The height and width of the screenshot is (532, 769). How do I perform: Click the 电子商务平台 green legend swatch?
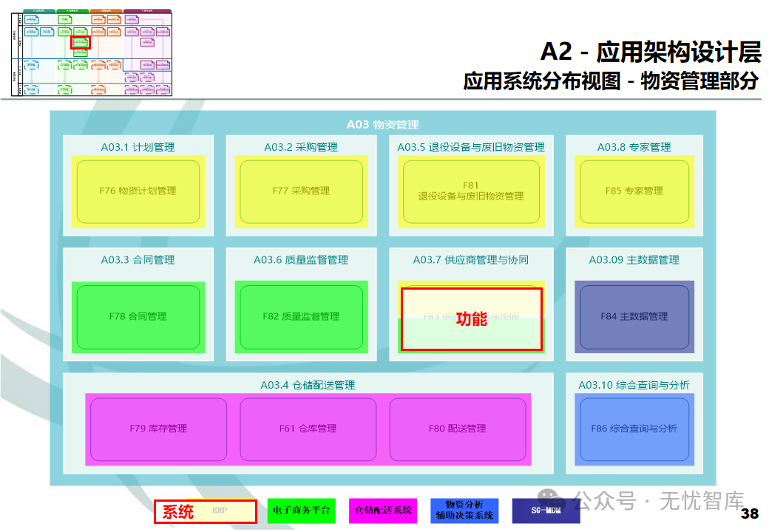pyautogui.click(x=301, y=511)
